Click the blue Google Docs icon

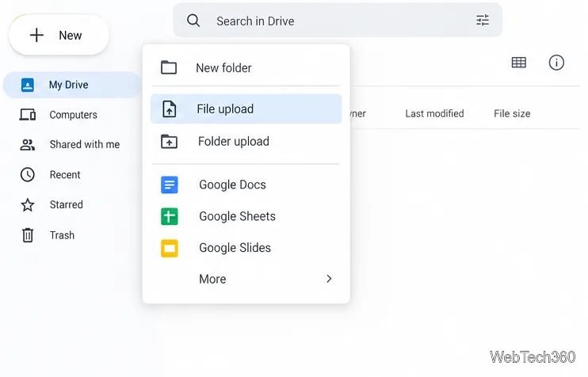tap(169, 185)
